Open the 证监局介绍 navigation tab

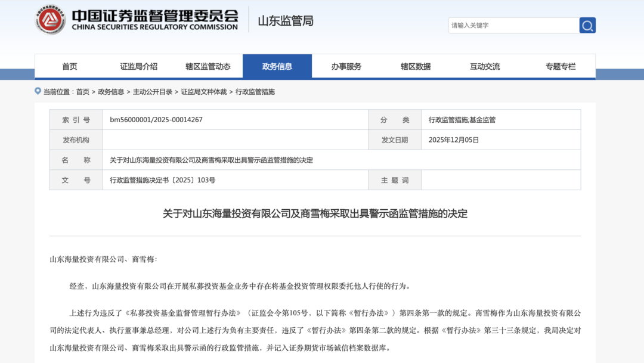click(x=138, y=66)
